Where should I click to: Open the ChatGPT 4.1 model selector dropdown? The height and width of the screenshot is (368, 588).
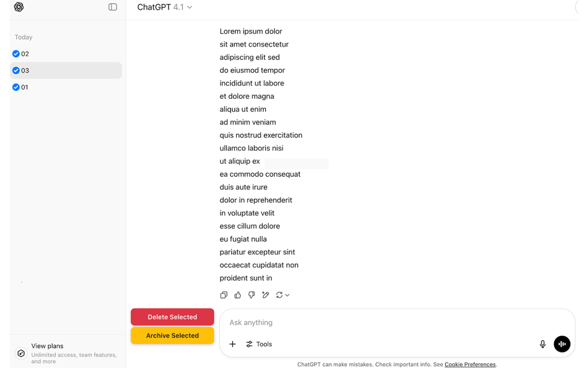pyautogui.click(x=164, y=7)
